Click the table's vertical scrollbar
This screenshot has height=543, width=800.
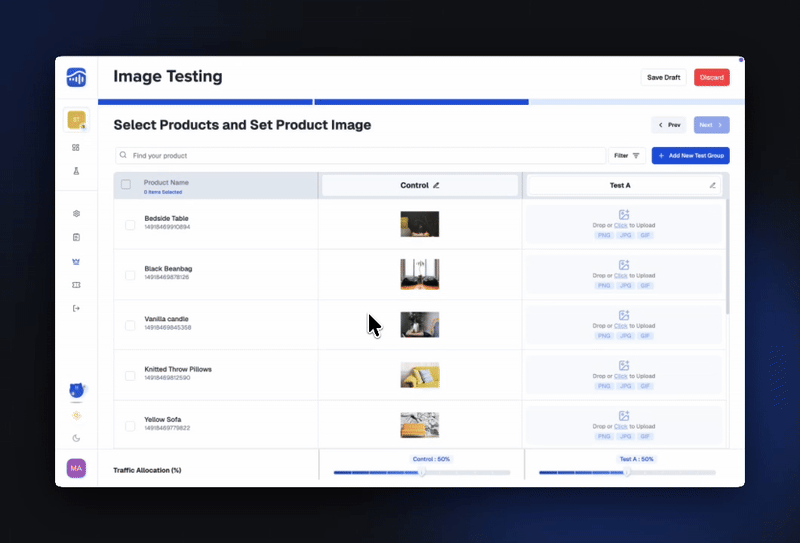point(728,257)
